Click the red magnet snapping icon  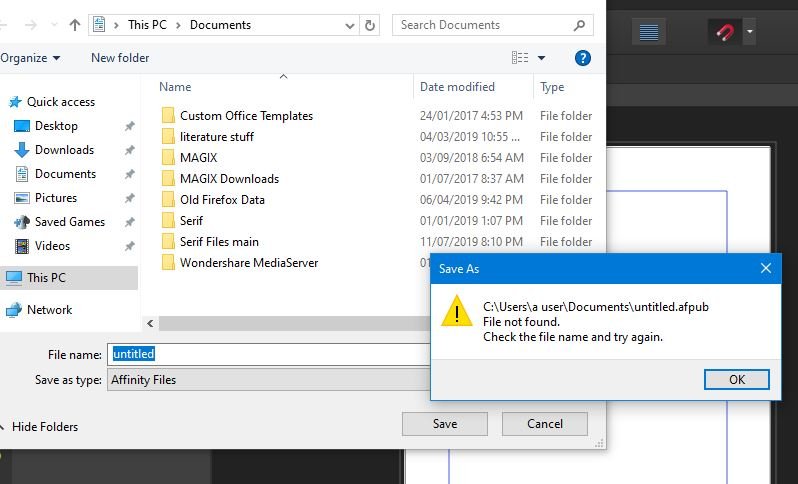[x=725, y=32]
